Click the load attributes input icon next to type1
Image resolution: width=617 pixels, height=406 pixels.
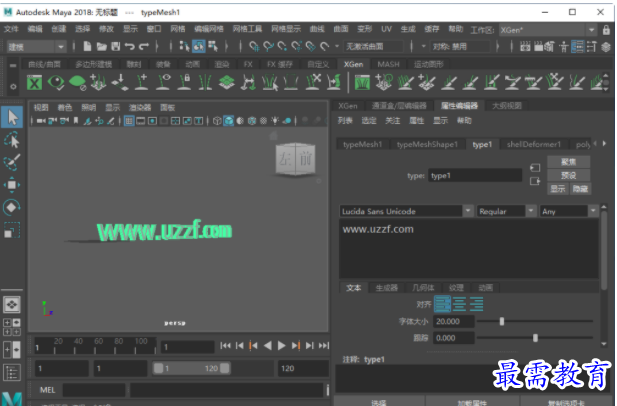tap(535, 168)
